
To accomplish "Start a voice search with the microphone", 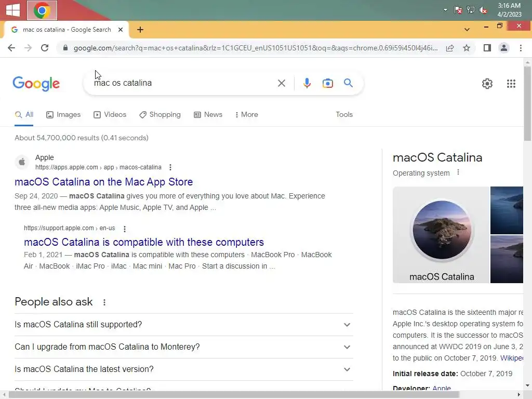I will pyautogui.click(x=307, y=83).
